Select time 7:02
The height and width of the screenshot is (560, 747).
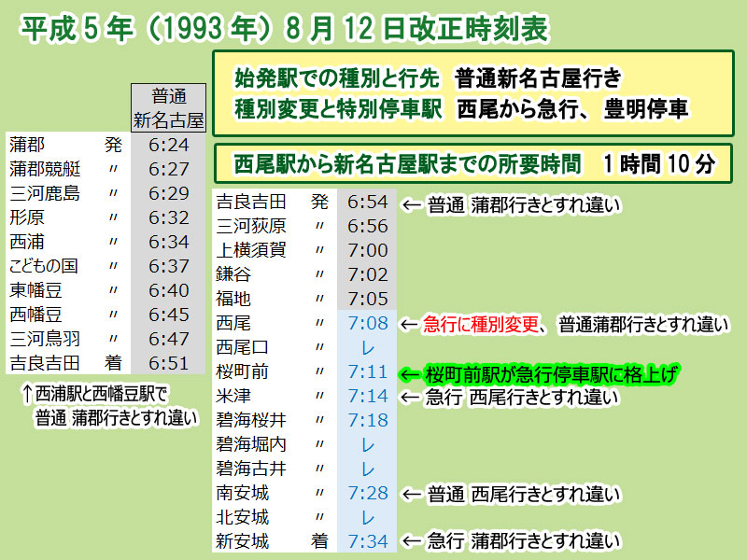click(367, 274)
